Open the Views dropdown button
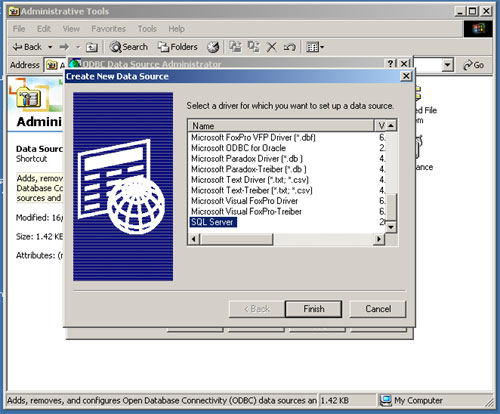 click(x=315, y=47)
